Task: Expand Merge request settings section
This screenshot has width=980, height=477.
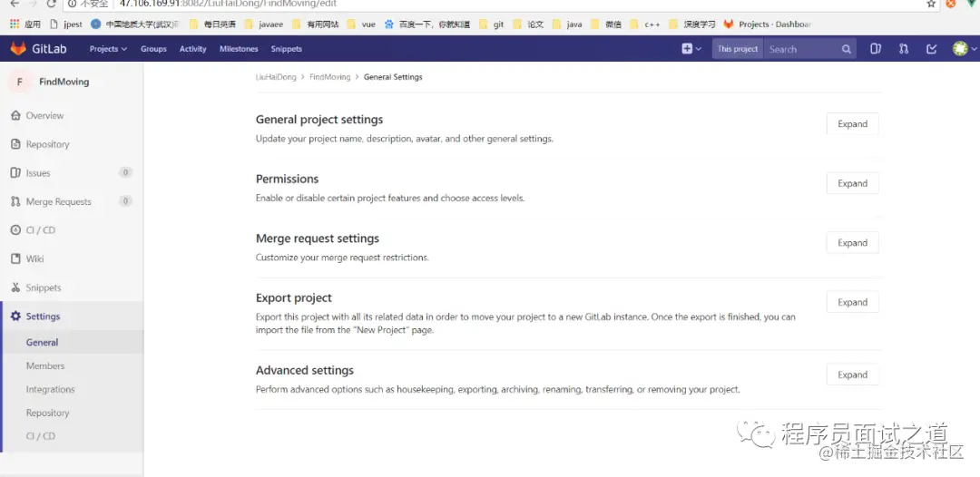Action: click(x=852, y=243)
